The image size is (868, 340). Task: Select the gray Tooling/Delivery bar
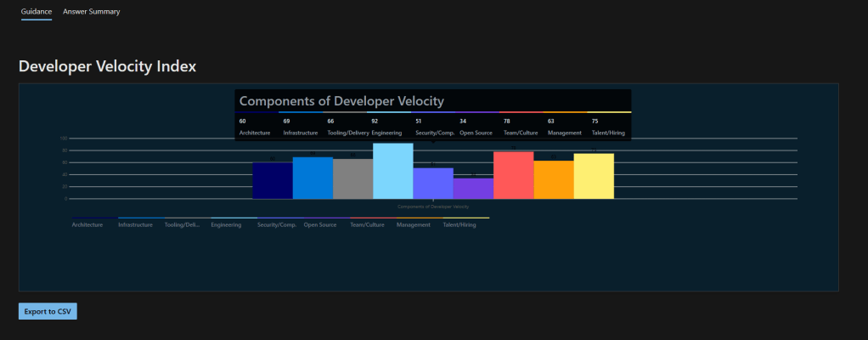click(352, 179)
